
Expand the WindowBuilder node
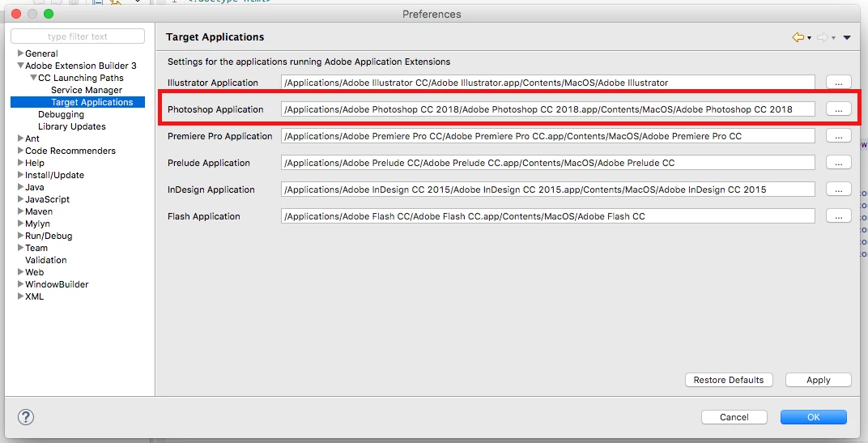coord(20,284)
